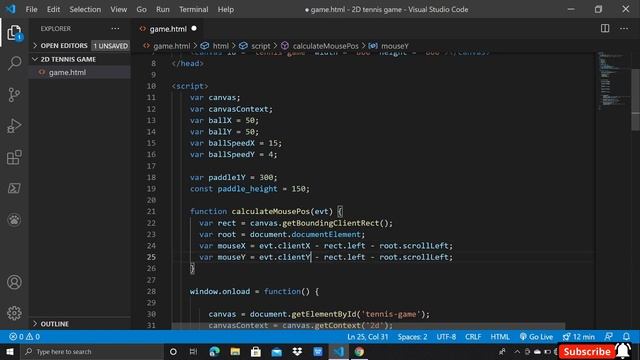Click the script breadcrumb item

pos(260,46)
